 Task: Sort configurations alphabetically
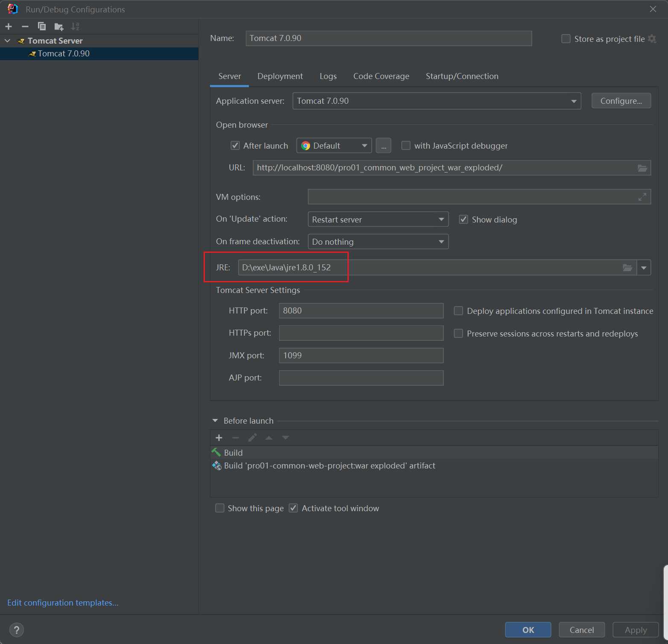click(75, 26)
